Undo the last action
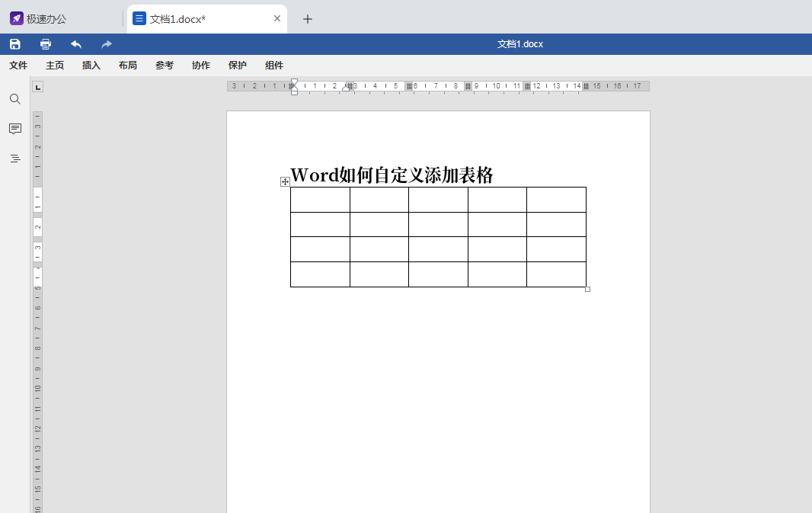This screenshot has height=513, width=812. click(76, 44)
